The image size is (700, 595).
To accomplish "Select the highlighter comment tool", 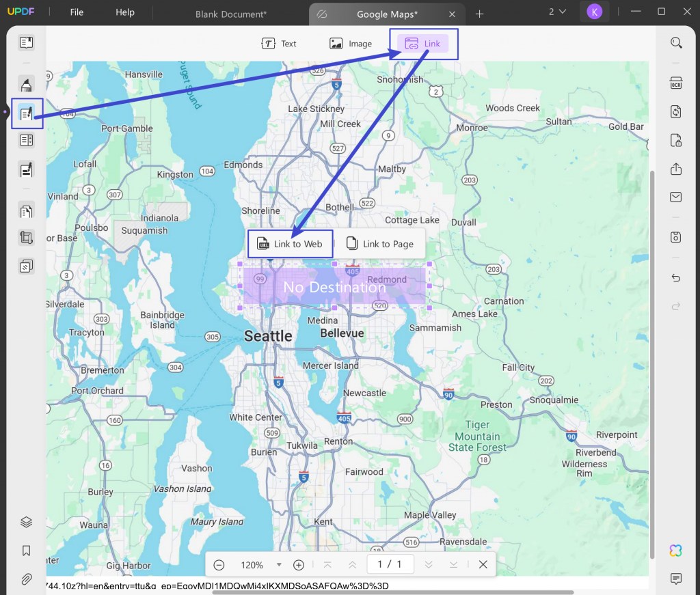I will (x=27, y=84).
